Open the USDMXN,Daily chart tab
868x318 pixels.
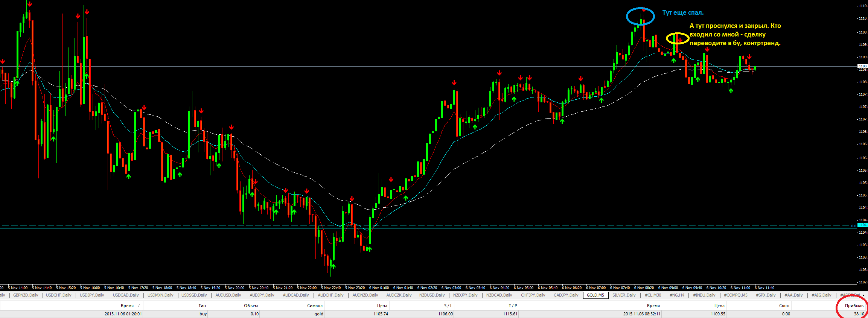(160, 295)
